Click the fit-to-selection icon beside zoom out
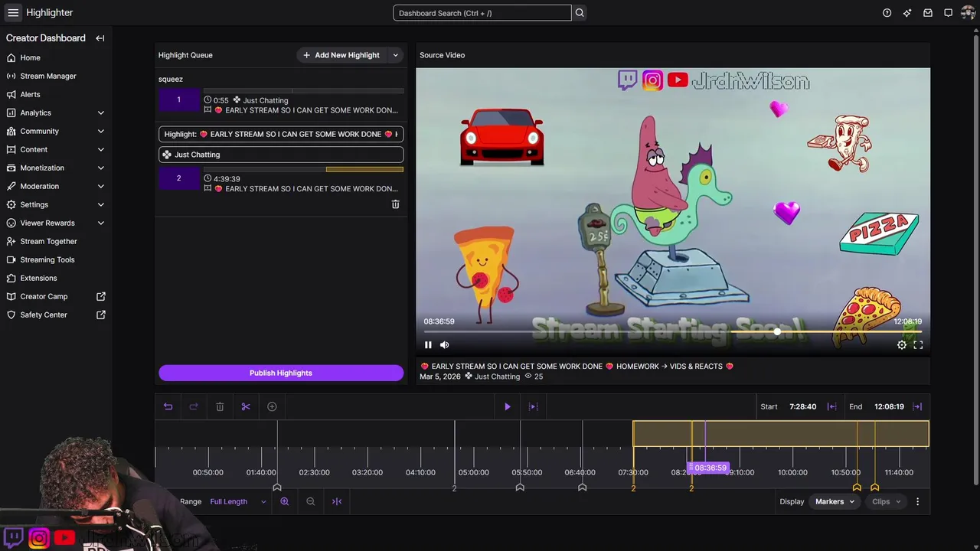980x551 pixels. tap(337, 502)
